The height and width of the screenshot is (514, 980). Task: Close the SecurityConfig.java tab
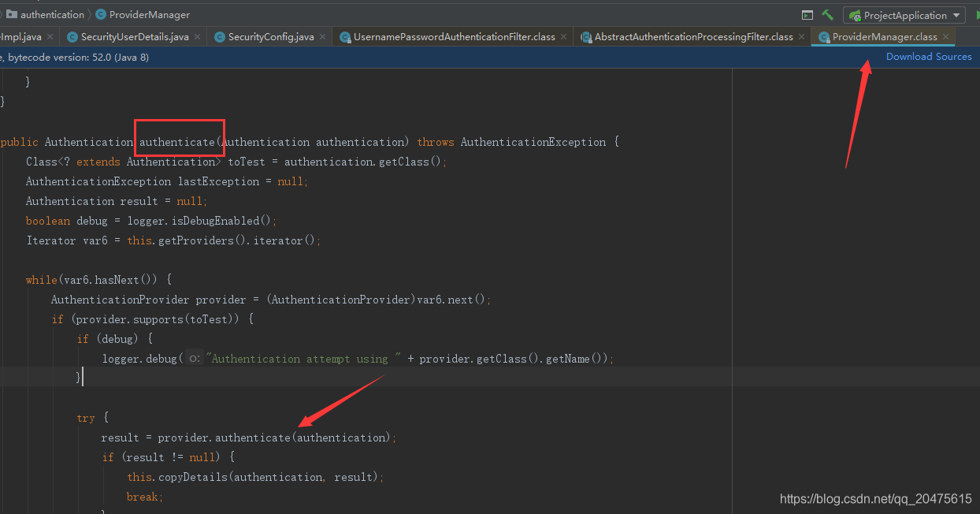click(322, 37)
